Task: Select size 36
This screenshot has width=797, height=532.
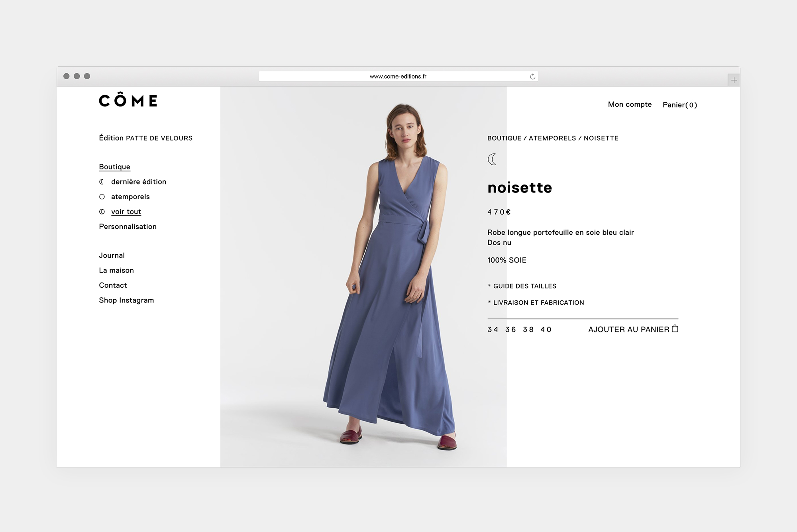Action: pos(510,330)
